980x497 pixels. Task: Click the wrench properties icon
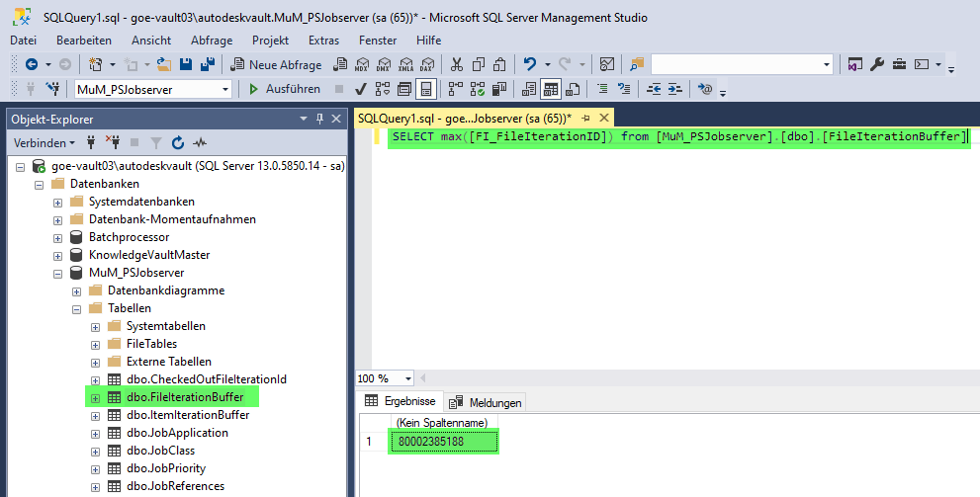(877, 64)
